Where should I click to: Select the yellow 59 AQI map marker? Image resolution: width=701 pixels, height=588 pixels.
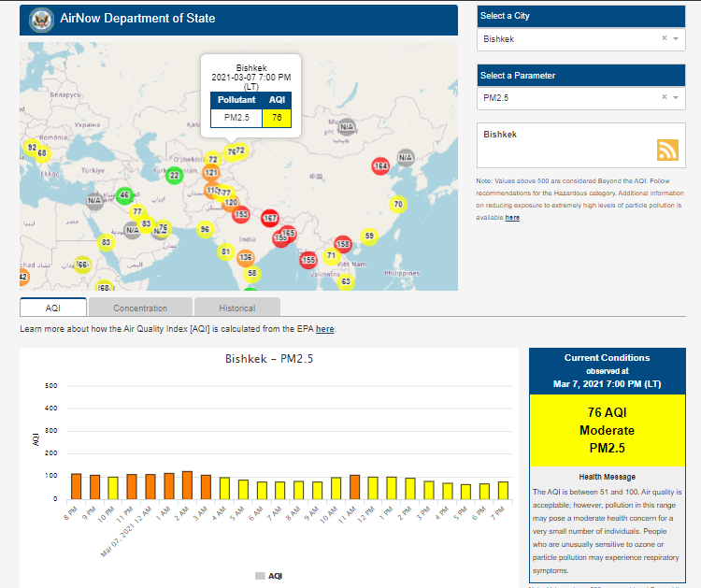pyautogui.click(x=369, y=237)
